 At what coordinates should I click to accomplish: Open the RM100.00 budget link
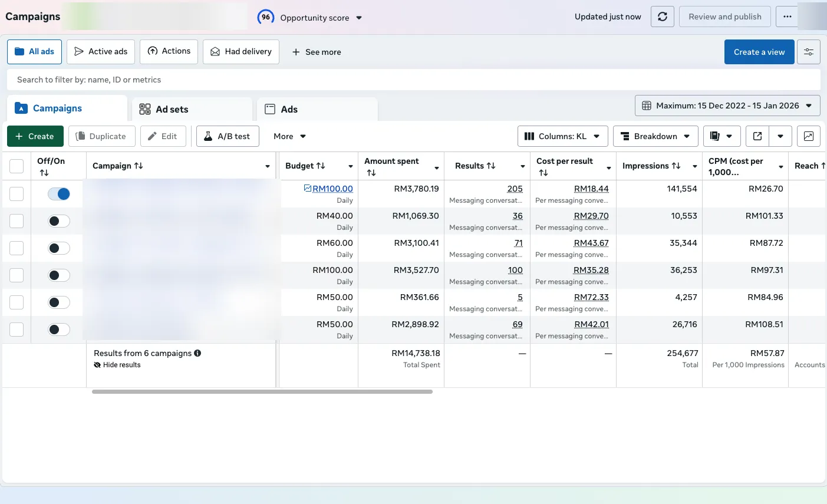332,189
